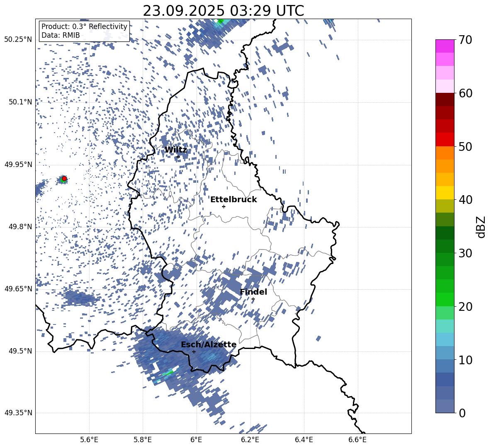Click the 6.2°E longitude tick label
Image resolution: width=491 pixels, height=448 pixels.
click(x=250, y=440)
